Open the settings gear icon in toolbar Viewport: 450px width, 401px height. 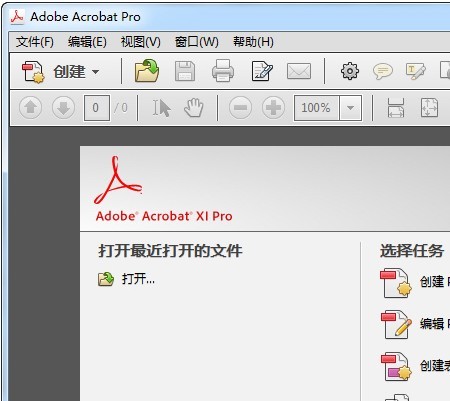(x=350, y=71)
